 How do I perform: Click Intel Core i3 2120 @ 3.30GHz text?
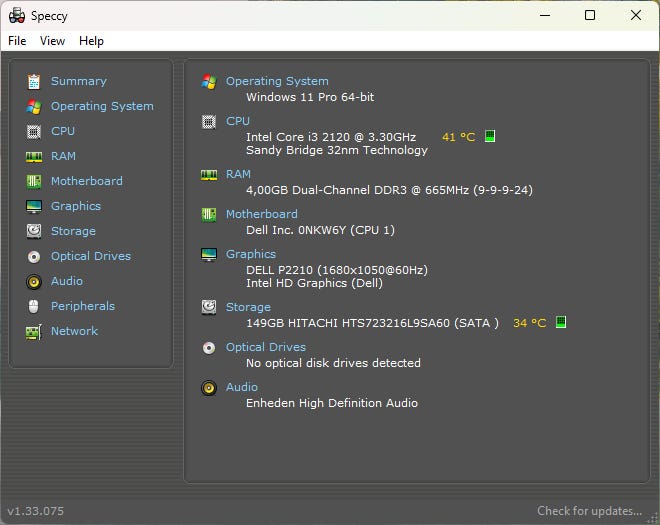tap(331, 137)
